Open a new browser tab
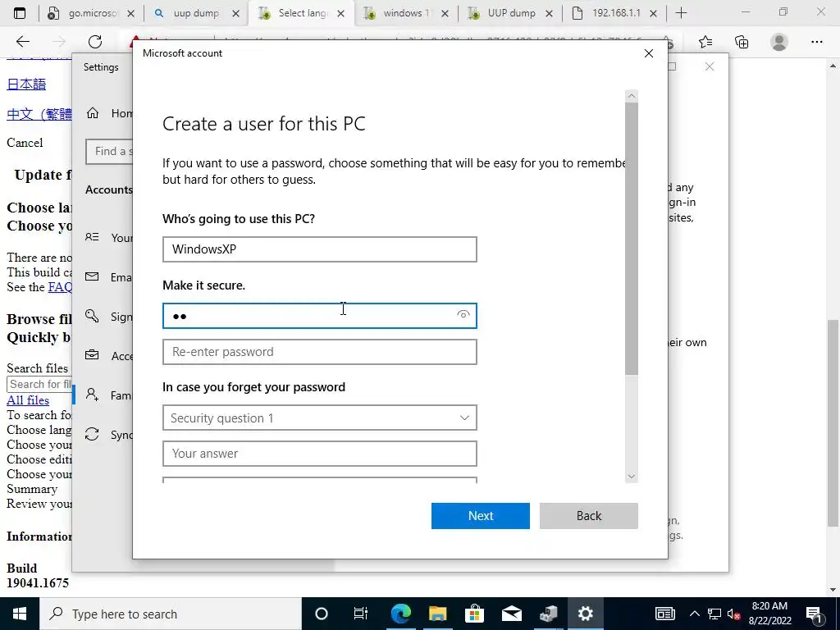840x630 pixels. click(681, 13)
